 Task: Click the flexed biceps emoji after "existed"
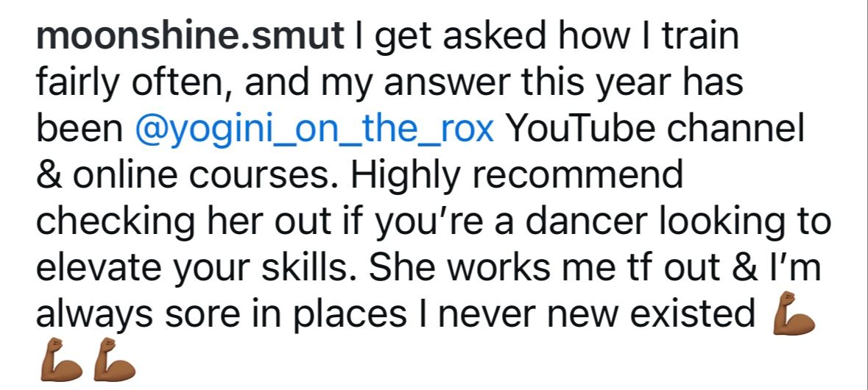pos(793,313)
